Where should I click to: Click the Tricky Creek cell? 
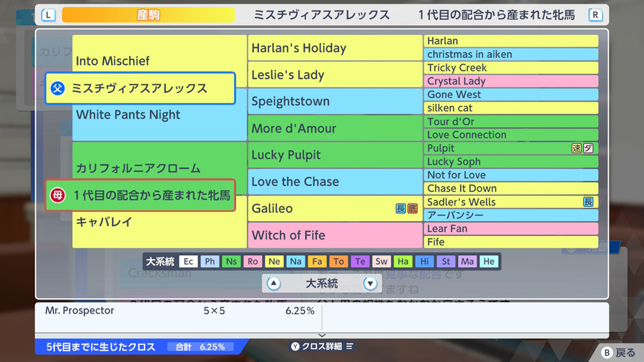511,68
